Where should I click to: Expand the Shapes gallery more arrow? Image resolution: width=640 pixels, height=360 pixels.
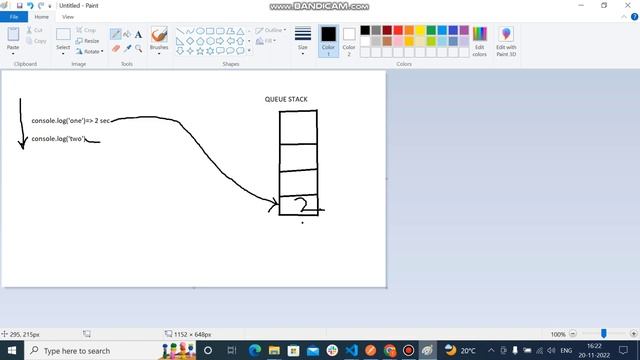click(249, 51)
